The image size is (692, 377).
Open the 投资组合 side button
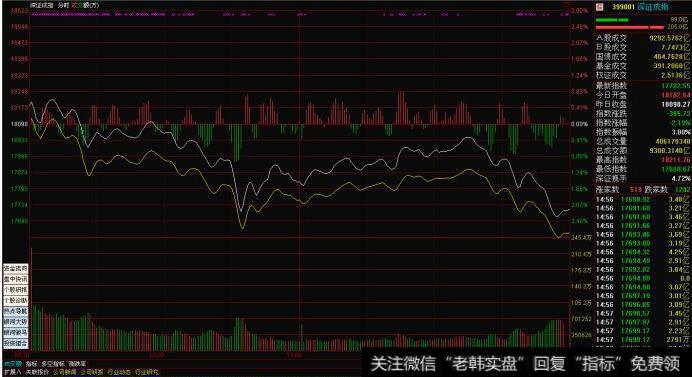[x=16, y=343]
